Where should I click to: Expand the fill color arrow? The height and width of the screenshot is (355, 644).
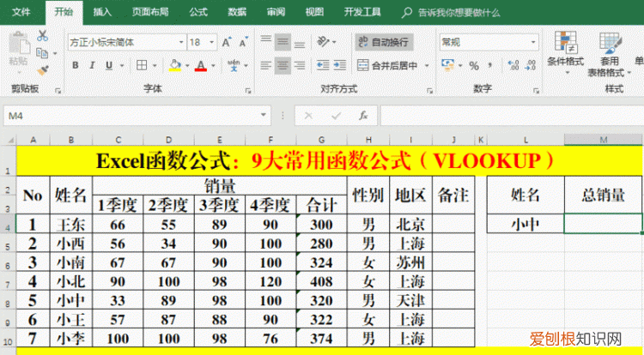pos(187,65)
